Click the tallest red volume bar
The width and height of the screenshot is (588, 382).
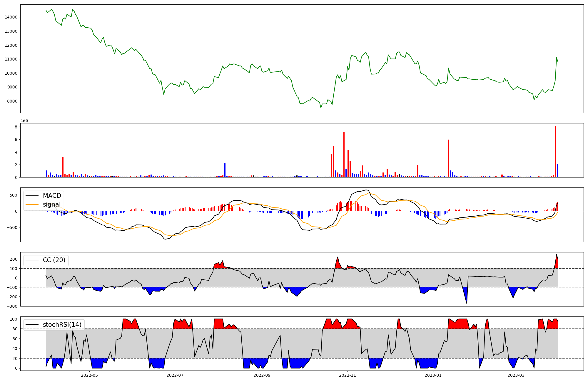click(555, 151)
